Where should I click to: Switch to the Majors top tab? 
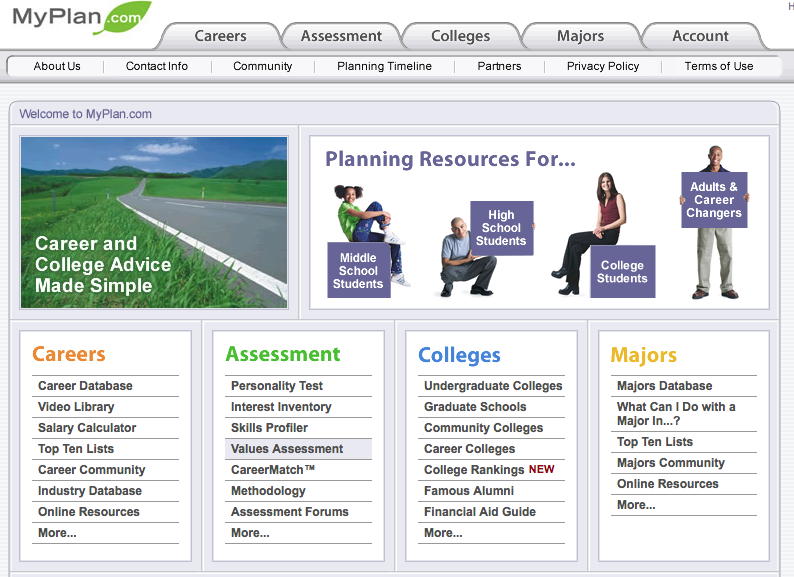coord(580,36)
